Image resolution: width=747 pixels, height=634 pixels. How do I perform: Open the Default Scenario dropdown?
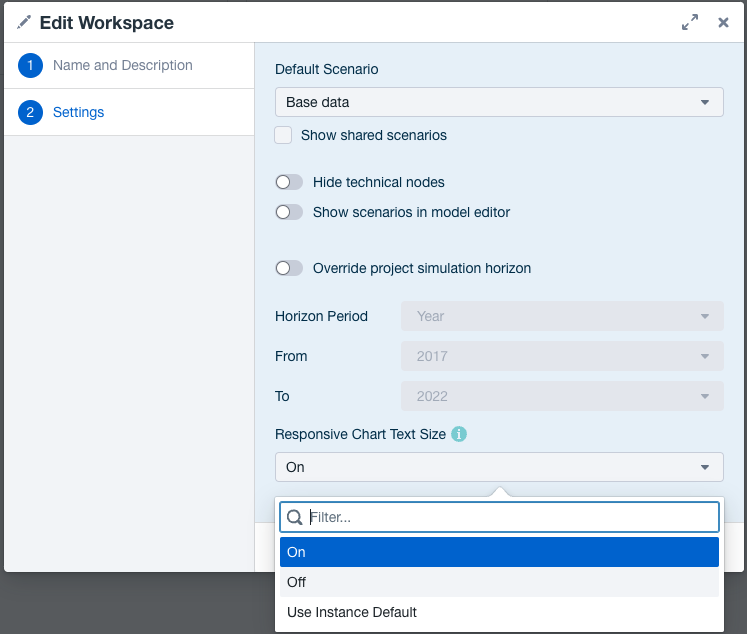pyautogui.click(x=499, y=102)
